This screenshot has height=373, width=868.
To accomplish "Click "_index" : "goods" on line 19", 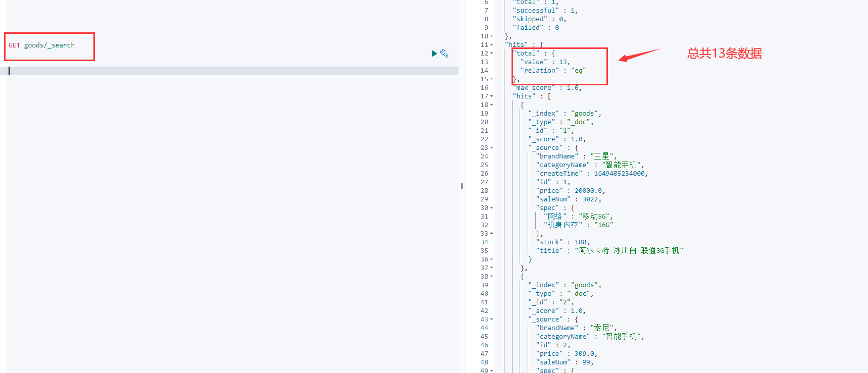I will pyautogui.click(x=565, y=114).
